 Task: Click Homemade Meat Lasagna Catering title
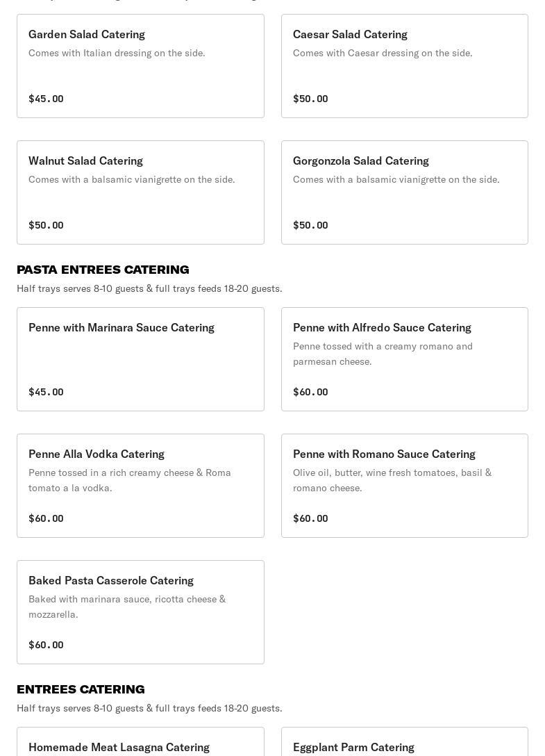click(x=119, y=747)
